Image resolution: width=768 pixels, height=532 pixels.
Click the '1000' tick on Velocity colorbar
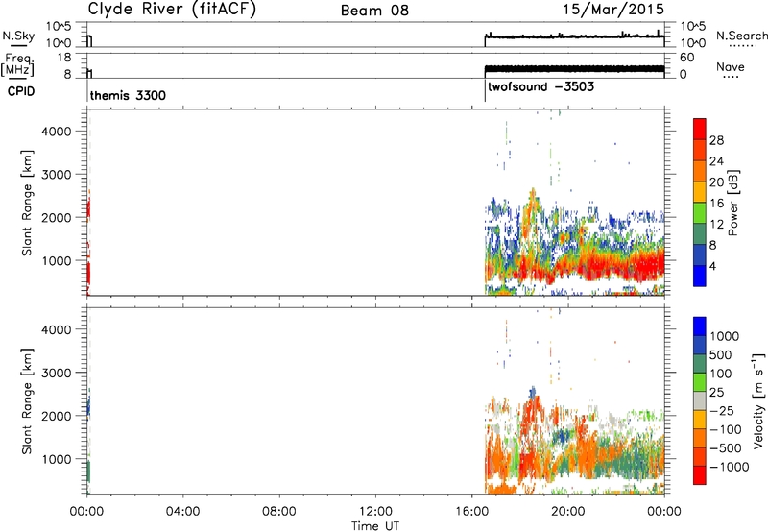(x=724, y=336)
